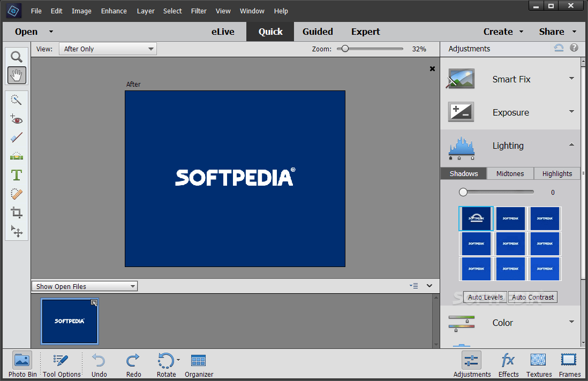Select the Midtones lighting tab
Screen dimensions: 588x381
(510, 173)
